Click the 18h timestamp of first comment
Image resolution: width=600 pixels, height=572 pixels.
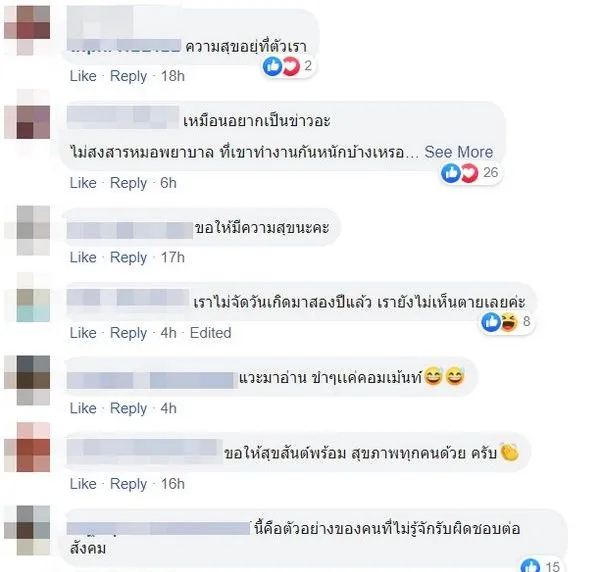173,76
